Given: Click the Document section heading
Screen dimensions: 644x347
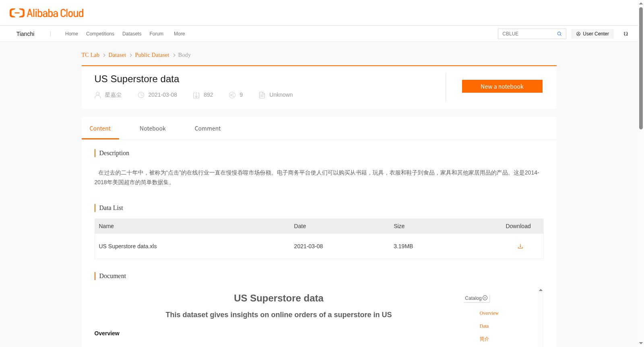Looking at the screenshot, I should click(113, 276).
